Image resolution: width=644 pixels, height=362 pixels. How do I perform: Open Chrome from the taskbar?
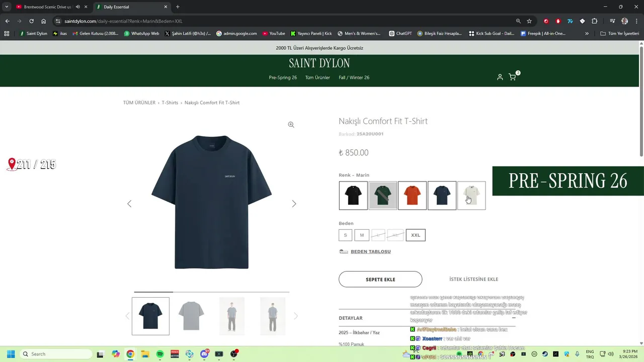pyautogui.click(x=130, y=354)
